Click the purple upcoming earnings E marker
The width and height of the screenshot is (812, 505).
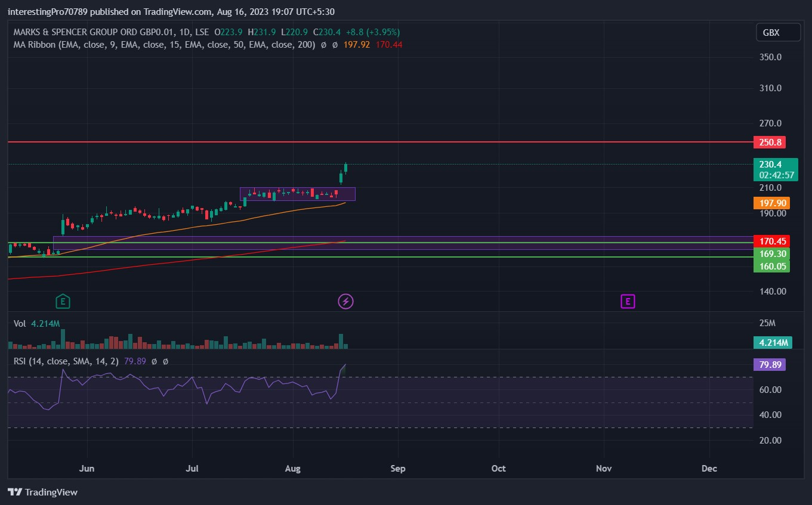point(627,301)
